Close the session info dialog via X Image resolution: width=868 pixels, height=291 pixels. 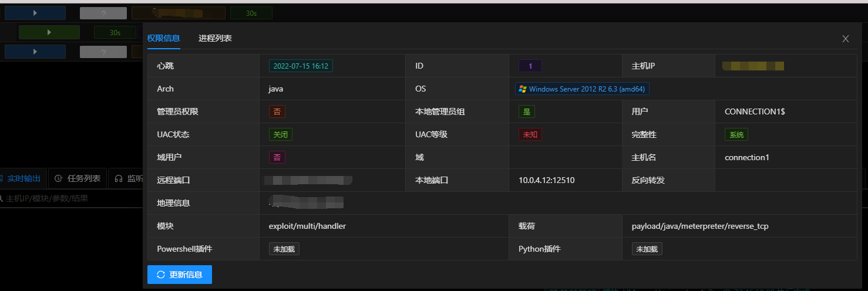click(x=846, y=39)
